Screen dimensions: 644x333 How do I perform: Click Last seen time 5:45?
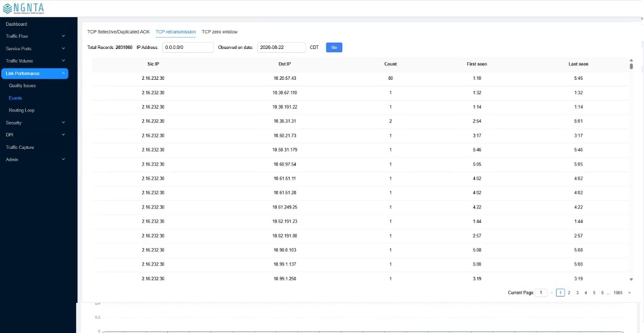point(579,78)
